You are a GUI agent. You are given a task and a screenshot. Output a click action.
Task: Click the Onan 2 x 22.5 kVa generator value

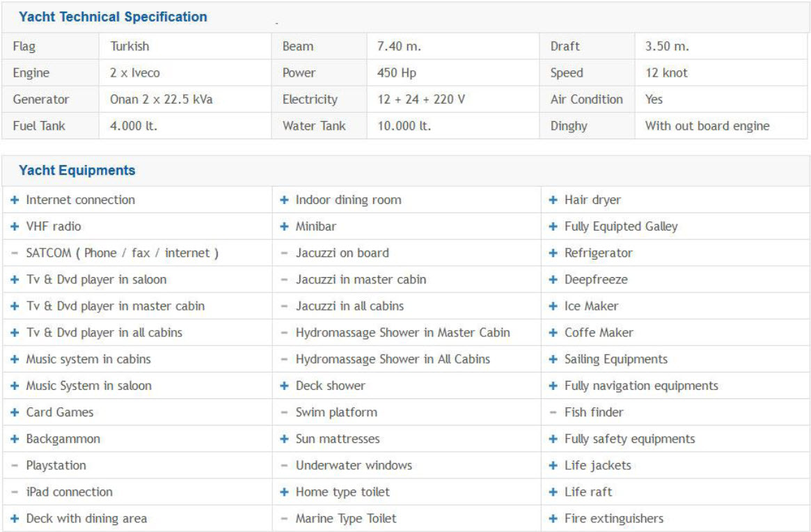tap(161, 100)
